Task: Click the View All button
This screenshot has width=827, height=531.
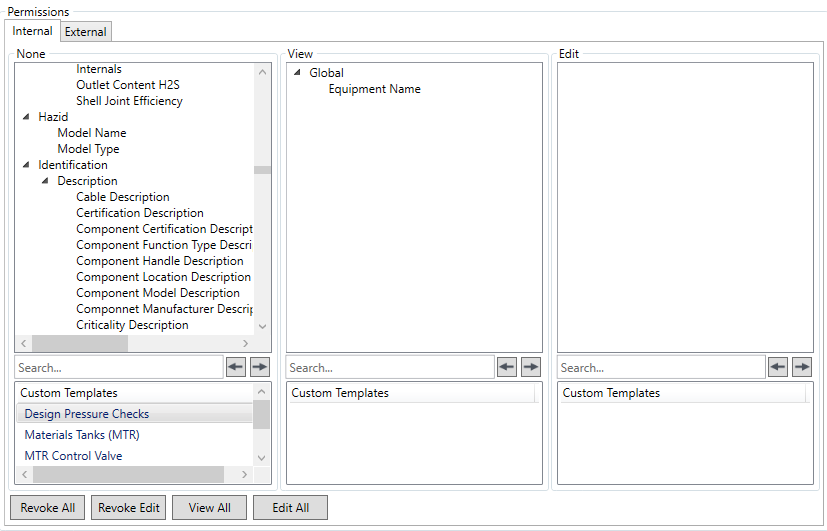Action: [209, 507]
